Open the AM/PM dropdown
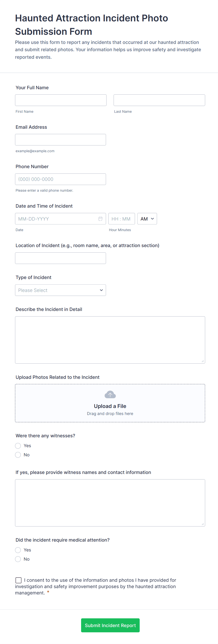Screen dimensions: 218x644 coord(147,219)
